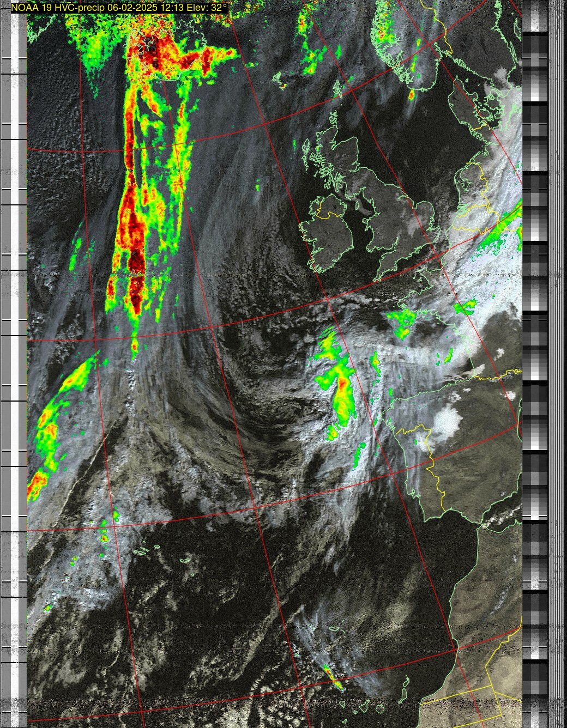
Task: Select the NOAA 19 HVC-precip title text
Action: coord(120,8)
